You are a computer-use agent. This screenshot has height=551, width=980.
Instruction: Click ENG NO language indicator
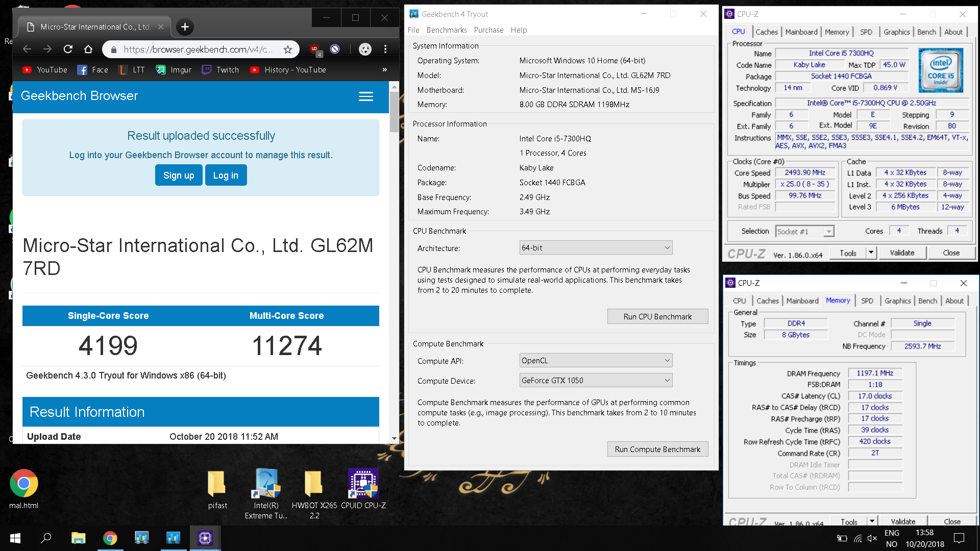pyautogui.click(x=892, y=538)
